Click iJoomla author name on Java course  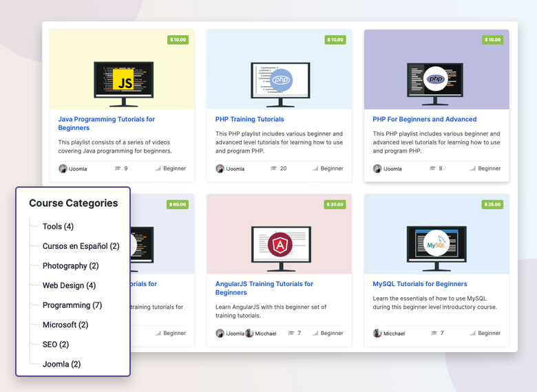(x=78, y=169)
